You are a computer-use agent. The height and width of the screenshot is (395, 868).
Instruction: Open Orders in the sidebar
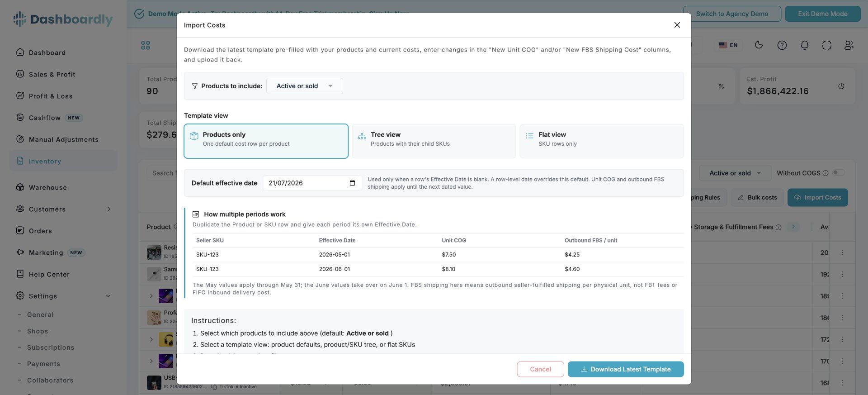pyautogui.click(x=40, y=231)
